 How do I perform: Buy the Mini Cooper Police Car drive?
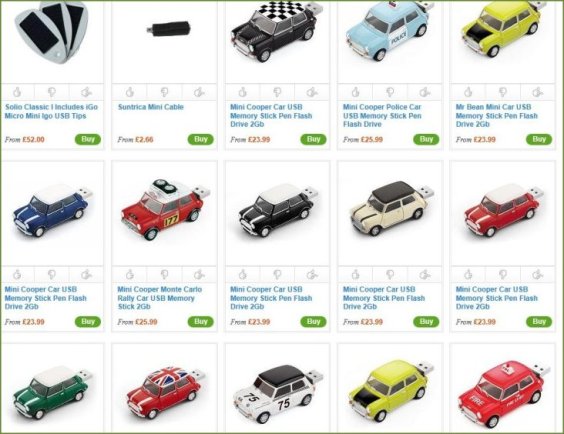tap(426, 140)
